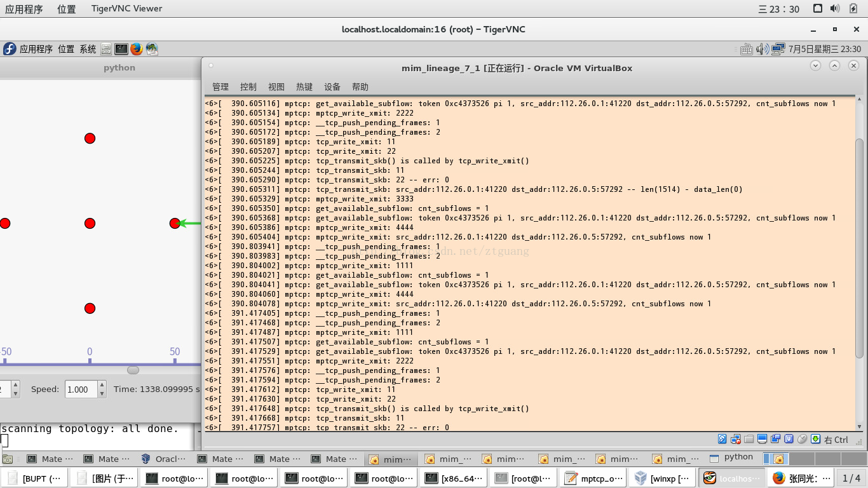Launch the terminal from the VNC panel launcher
The width and height of the screenshot is (868, 488).
pyautogui.click(x=121, y=49)
